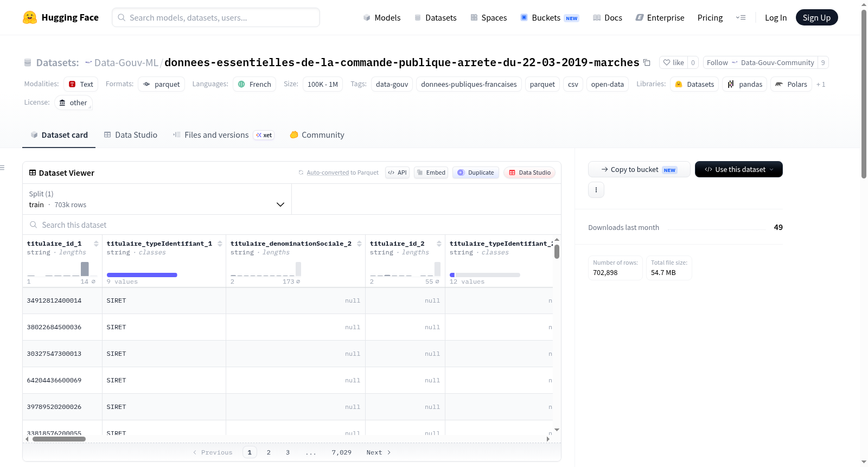Click the Hugging Face logo icon
868x467 pixels.
30,17
